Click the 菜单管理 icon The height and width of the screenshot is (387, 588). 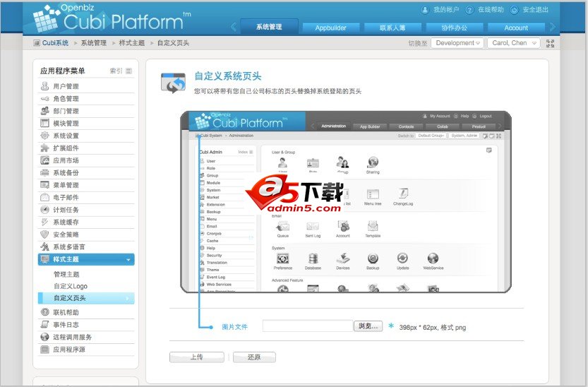pos(44,185)
